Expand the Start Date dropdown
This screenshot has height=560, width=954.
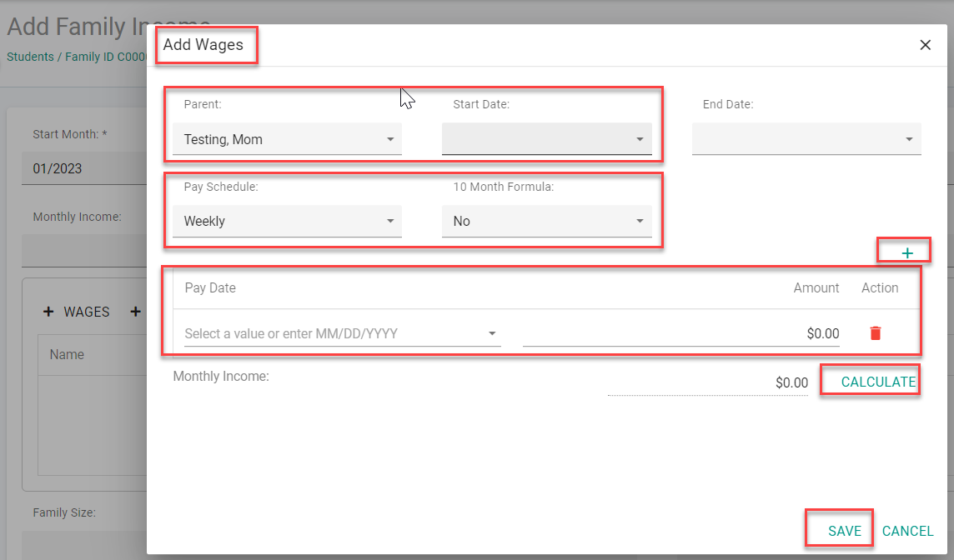point(546,139)
